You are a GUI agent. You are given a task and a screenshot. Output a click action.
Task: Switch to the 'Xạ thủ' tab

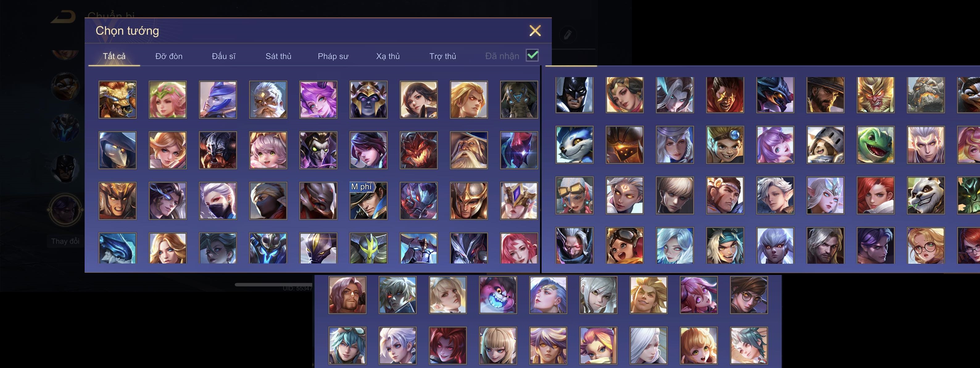click(x=388, y=56)
